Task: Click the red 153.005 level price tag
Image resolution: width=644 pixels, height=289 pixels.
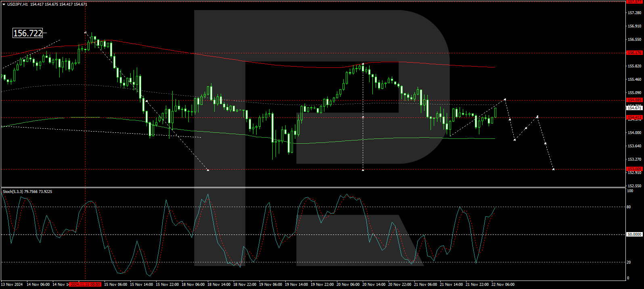Action: [634, 169]
